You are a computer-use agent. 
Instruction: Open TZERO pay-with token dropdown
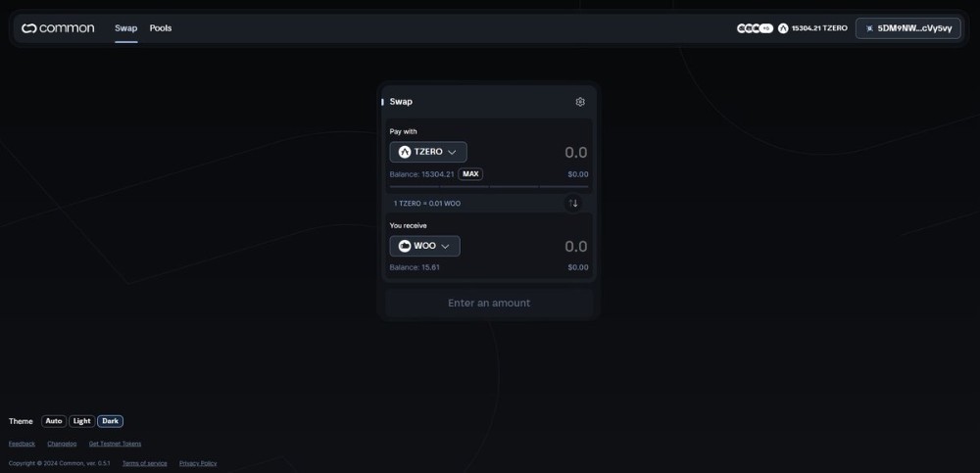click(428, 152)
